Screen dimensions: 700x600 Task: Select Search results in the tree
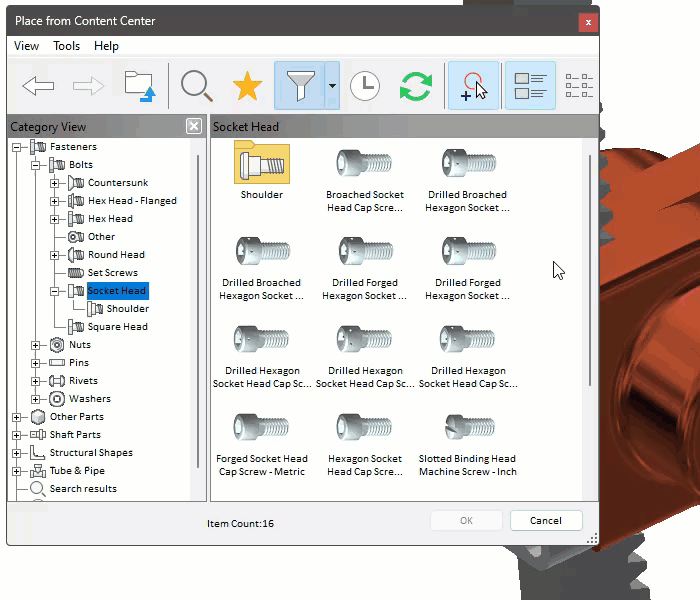point(83,488)
